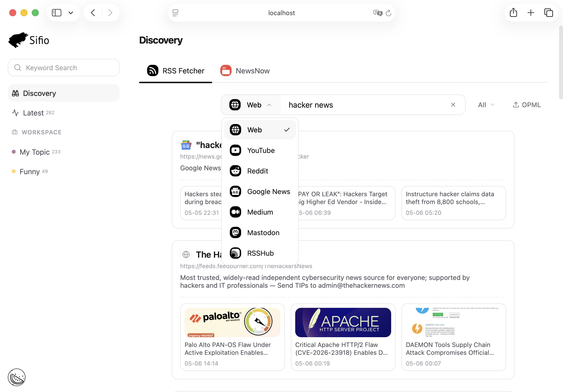The width and height of the screenshot is (563, 392).
Task: Open the Palo Alto PAN-OS article thumbnail
Action: [232, 322]
